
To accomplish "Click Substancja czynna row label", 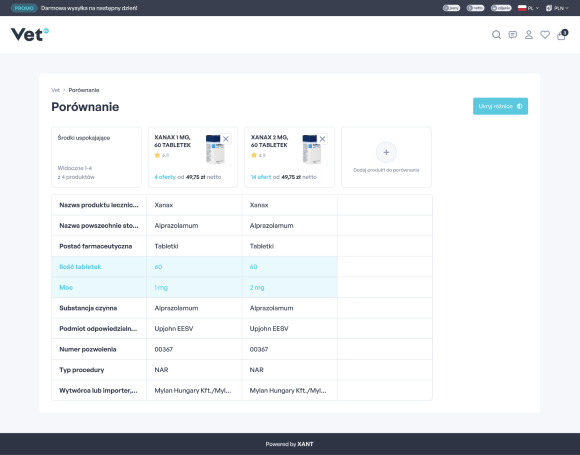I will click(88, 308).
